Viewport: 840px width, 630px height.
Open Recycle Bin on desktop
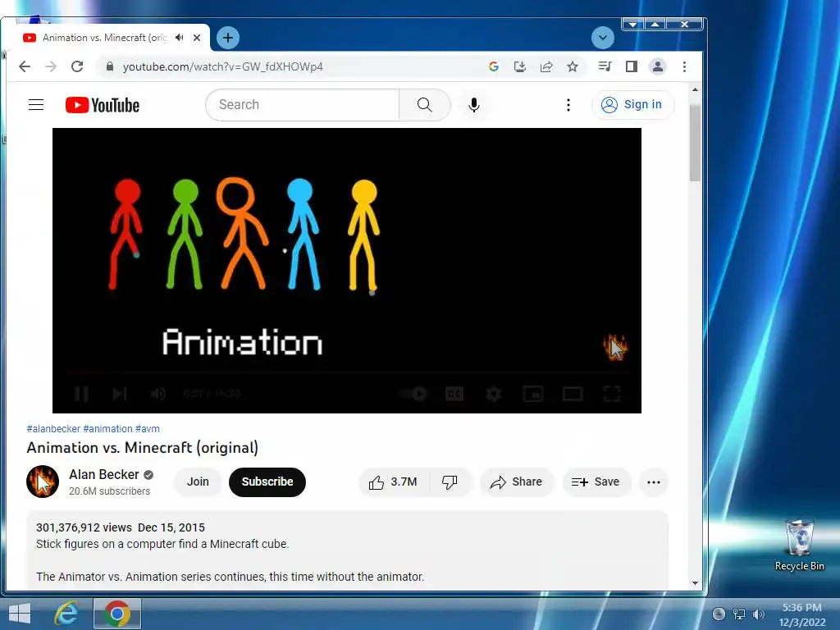799,546
